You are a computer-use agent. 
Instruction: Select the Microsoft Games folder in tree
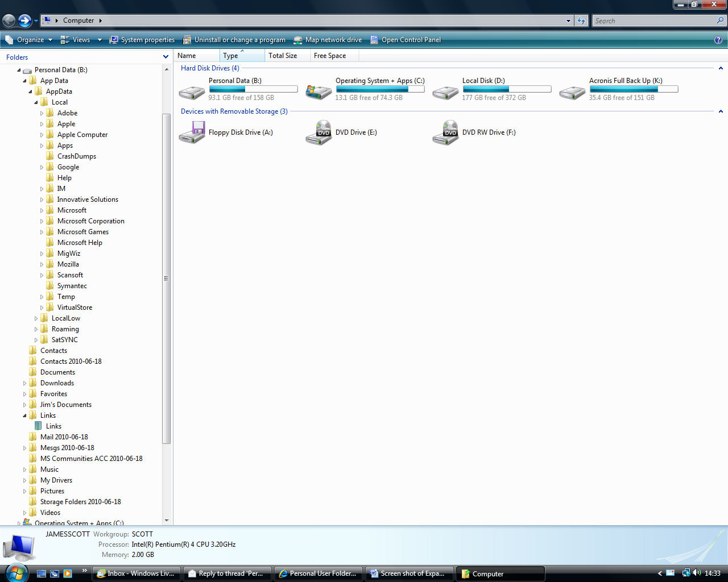tap(83, 232)
